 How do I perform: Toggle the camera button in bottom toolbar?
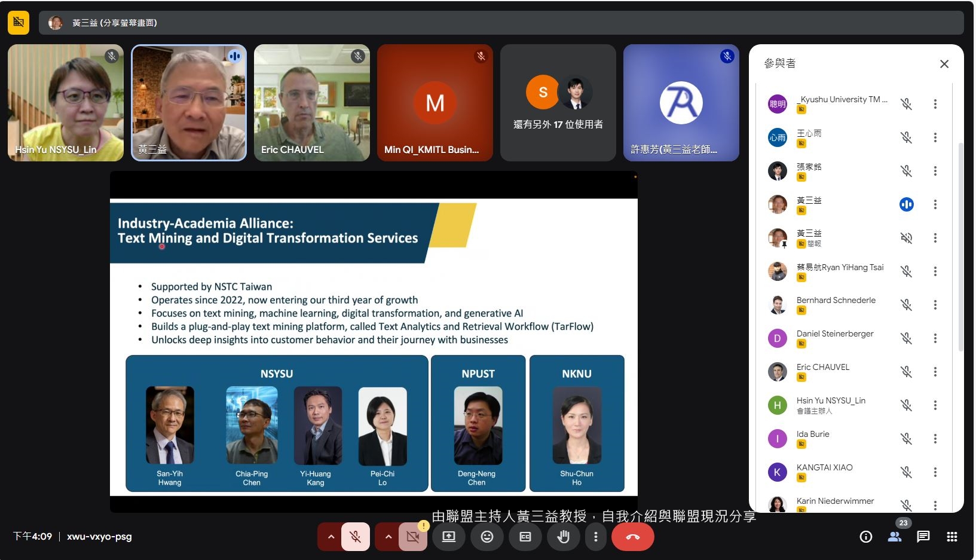412,537
